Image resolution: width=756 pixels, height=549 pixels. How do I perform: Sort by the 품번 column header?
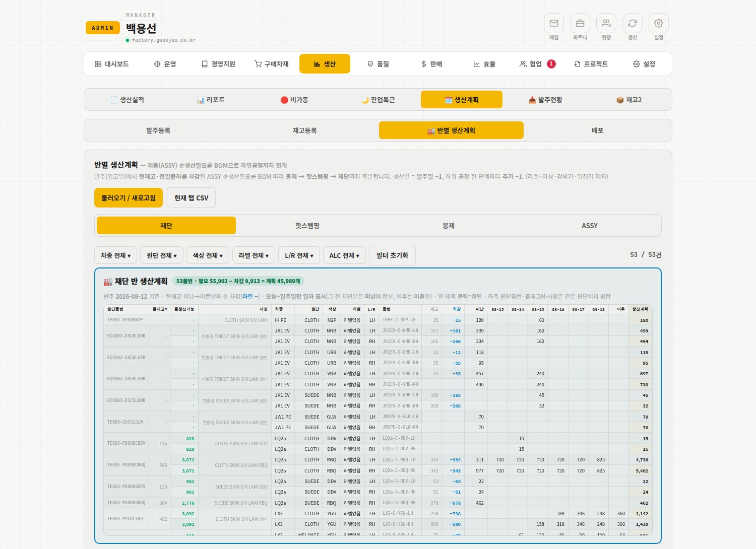(x=401, y=309)
